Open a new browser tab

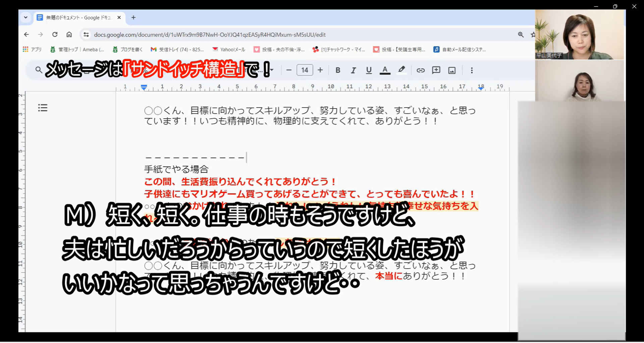pyautogui.click(x=133, y=17)
